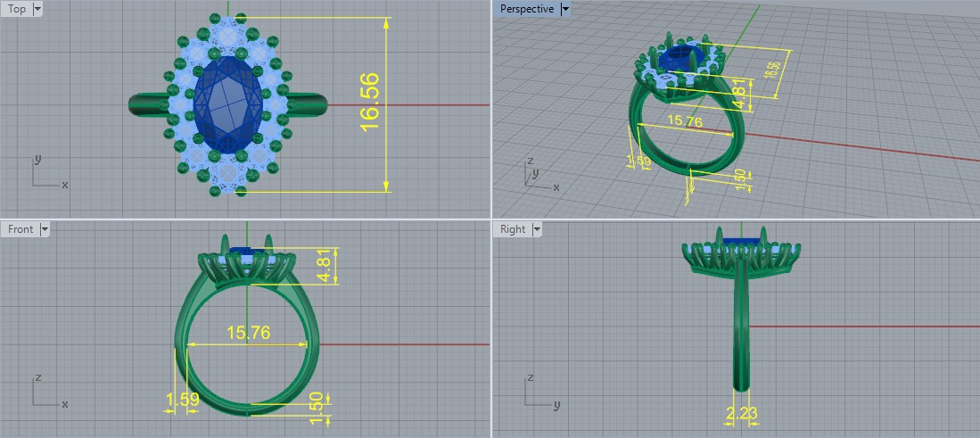
Task: Click the Front viewport title label
Action: pyautogui.click(x=21, y=229)
